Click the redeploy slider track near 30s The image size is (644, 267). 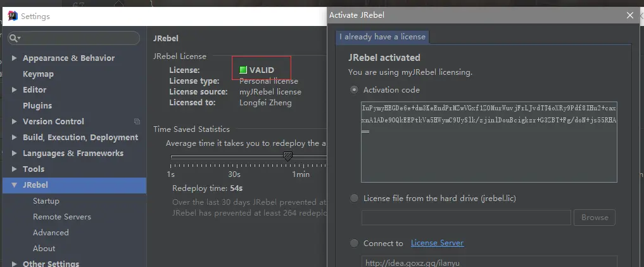coord(234,157)
